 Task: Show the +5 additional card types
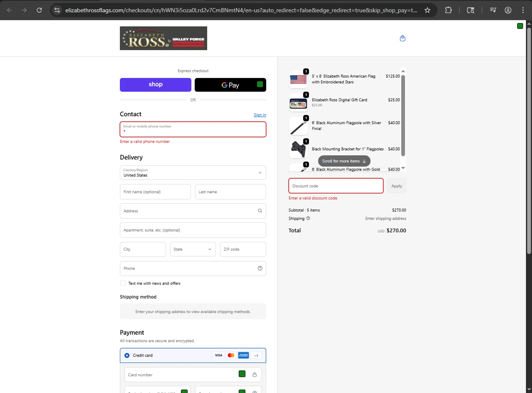click(x=256, y=355)
